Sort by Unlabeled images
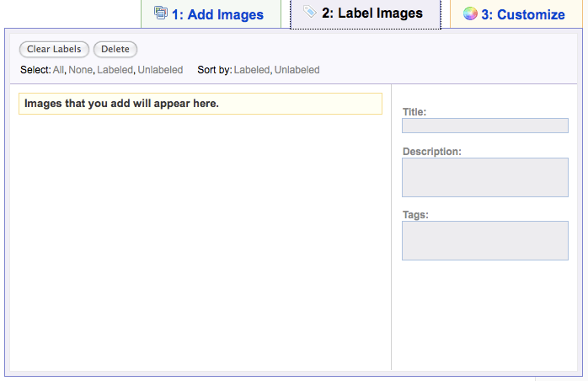Screen dimensions: 588x381 pyautogui.click(x=297, y=70)
